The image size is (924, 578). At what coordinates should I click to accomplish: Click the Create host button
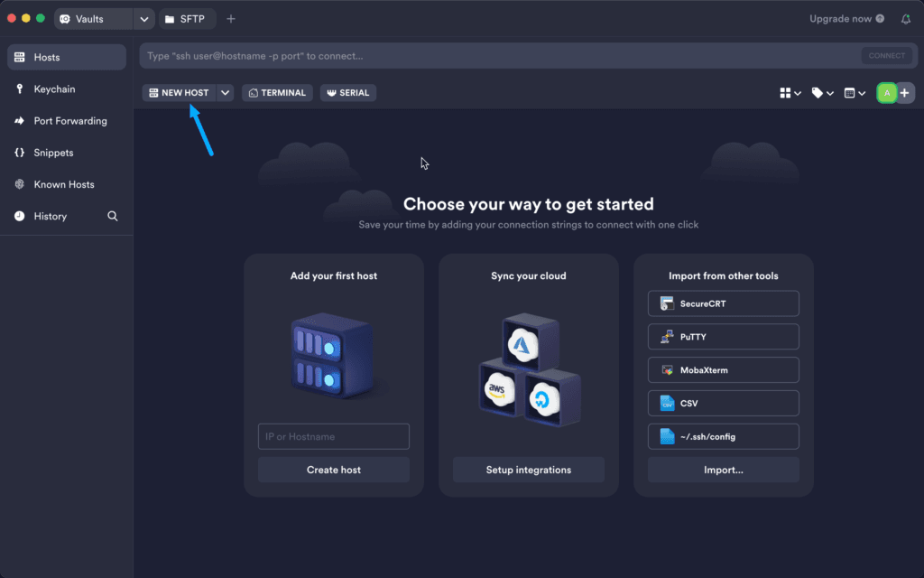click(334, 470)
